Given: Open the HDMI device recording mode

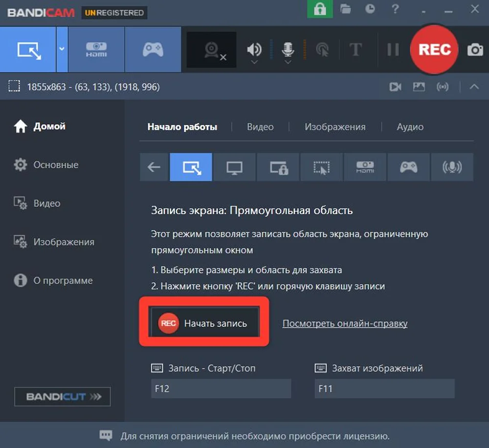Looking at the screenshot, I should pyautogui.click(x=96, y=49).
